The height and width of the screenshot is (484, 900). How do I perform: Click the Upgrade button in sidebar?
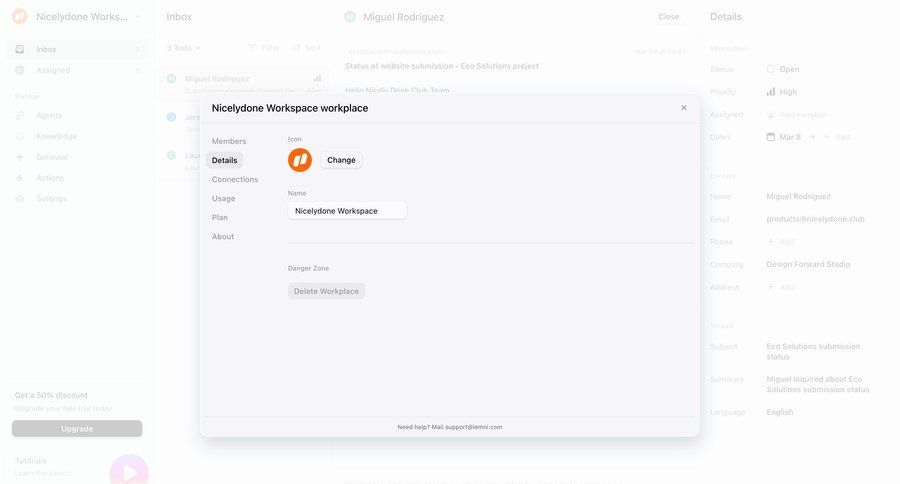coord(77,429)
